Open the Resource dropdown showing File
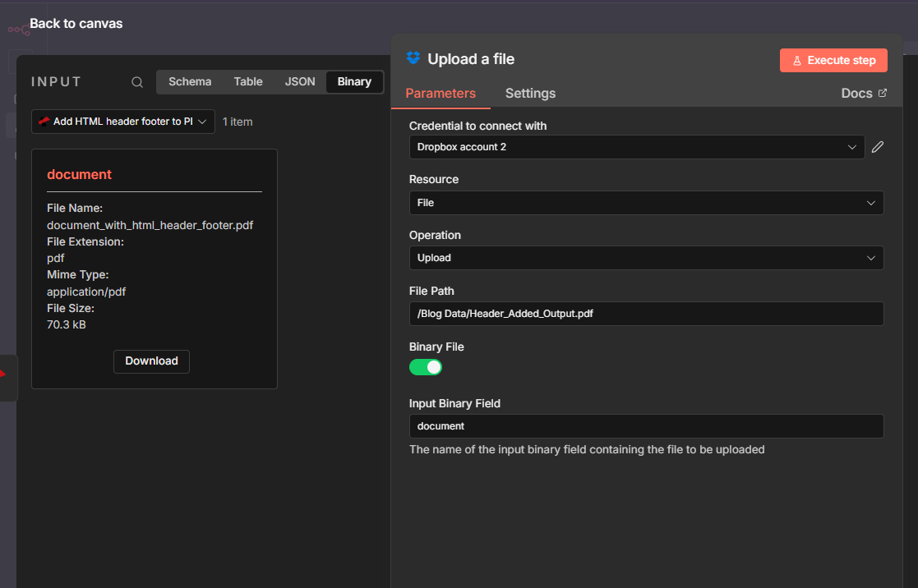 pyautogui.click(x=646, y=203)
